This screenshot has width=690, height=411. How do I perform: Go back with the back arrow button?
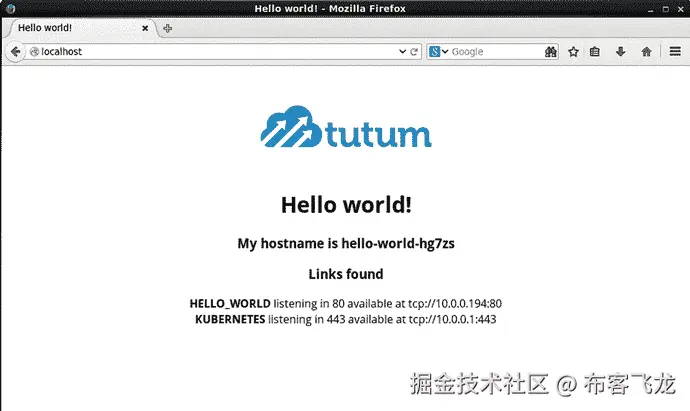15,52
